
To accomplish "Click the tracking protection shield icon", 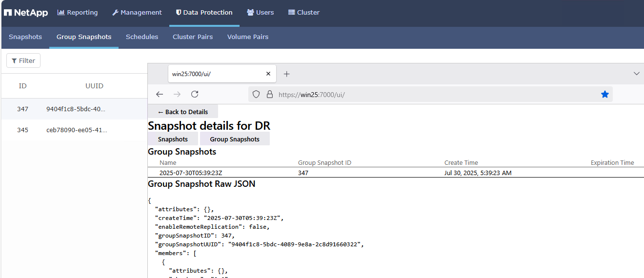I will tap(256, 94).
